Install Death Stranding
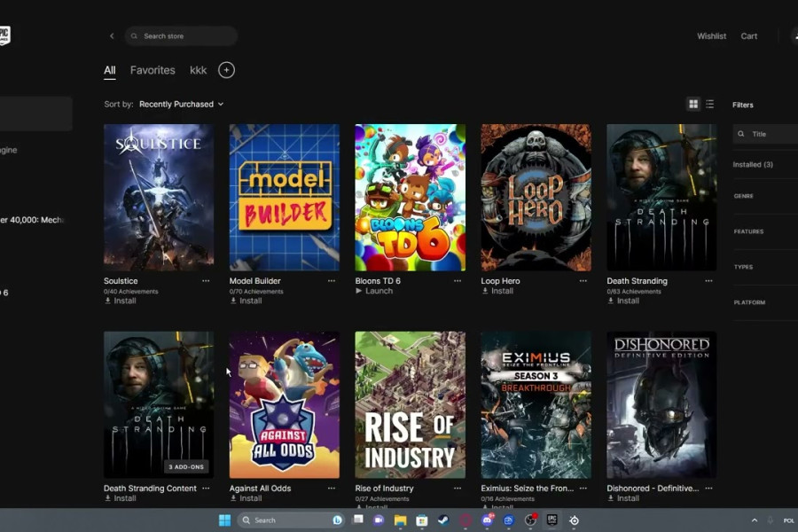The image size is (798, 532). 623,301
